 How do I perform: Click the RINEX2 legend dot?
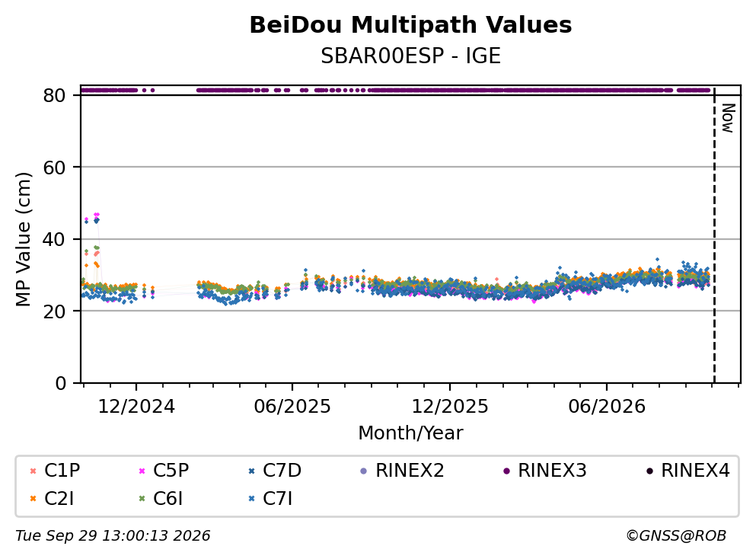[x=364, y=471]
